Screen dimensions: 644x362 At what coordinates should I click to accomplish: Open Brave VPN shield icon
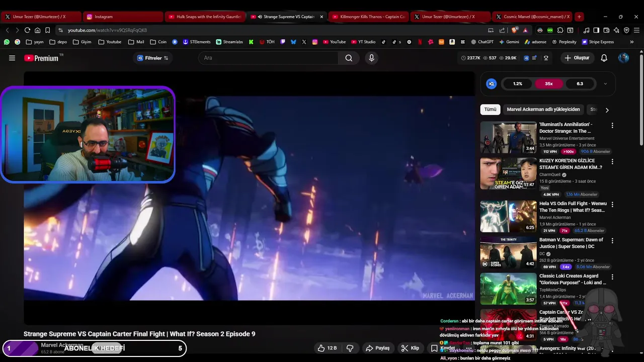pos(626,30)
